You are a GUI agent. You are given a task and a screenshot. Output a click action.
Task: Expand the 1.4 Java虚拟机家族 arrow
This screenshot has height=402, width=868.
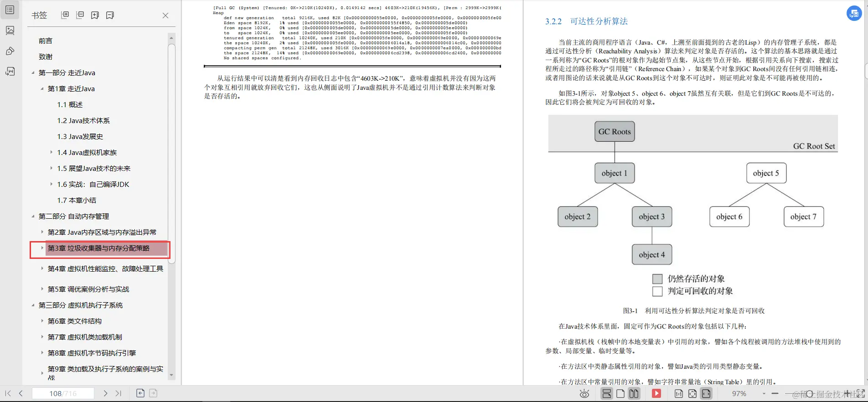[x=51, y=152]
